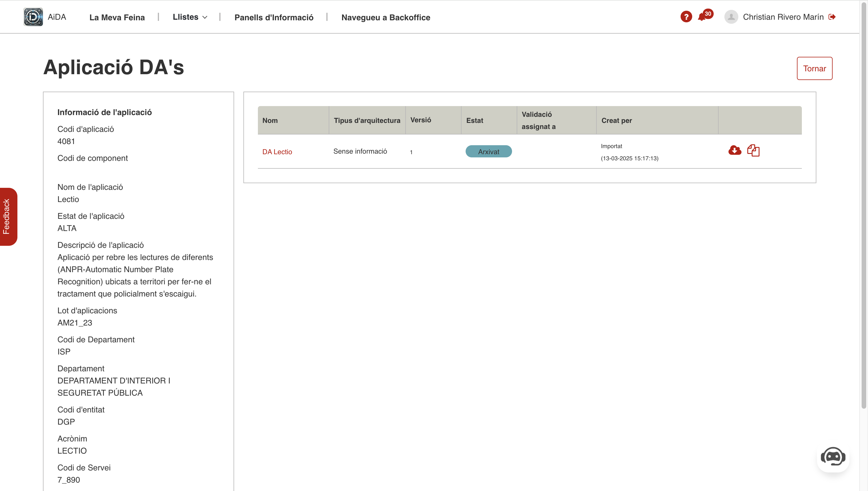Expand the Llistes dropdown menu
868x491 pixels.
coord(186,17)
